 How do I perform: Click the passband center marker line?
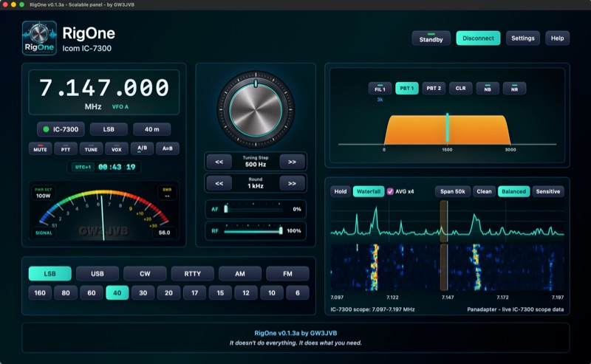click(x=448, y=128)
